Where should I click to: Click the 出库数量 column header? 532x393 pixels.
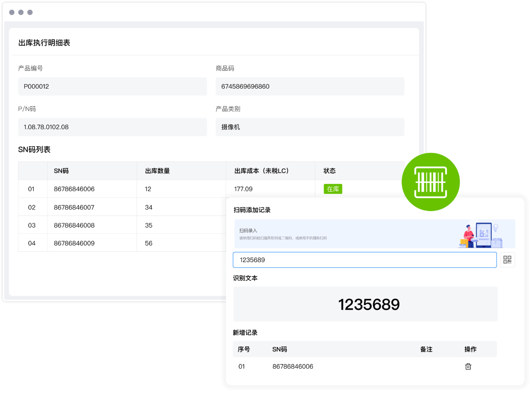click(157, 171)
